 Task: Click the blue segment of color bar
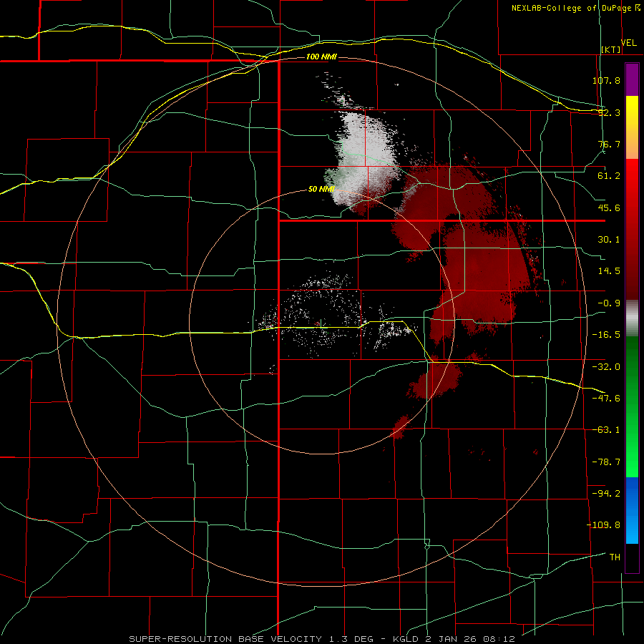click(x=632, y=510)
